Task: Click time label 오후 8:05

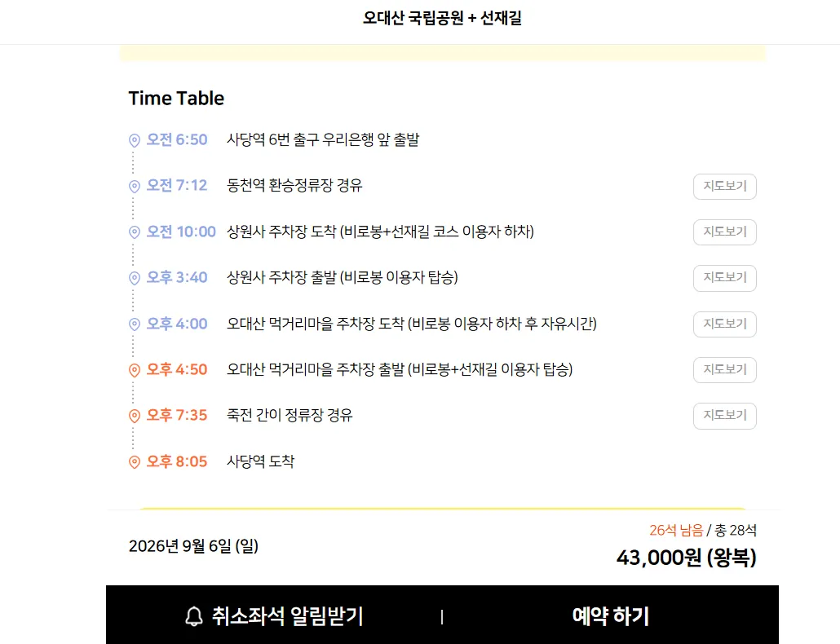Action: [x=177, y=461]
